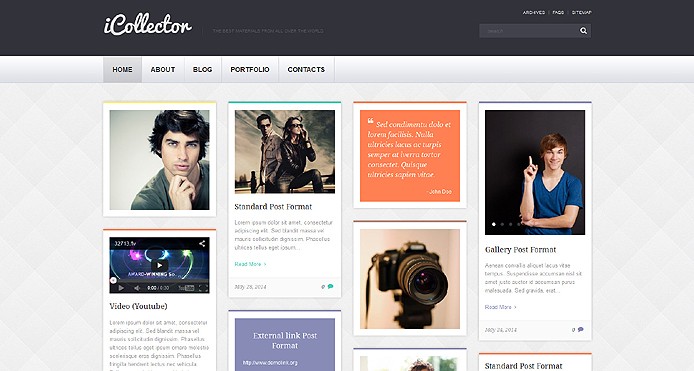Click the video title 32713.flv
Screen dimensions: 694x371
pos(125,243)
